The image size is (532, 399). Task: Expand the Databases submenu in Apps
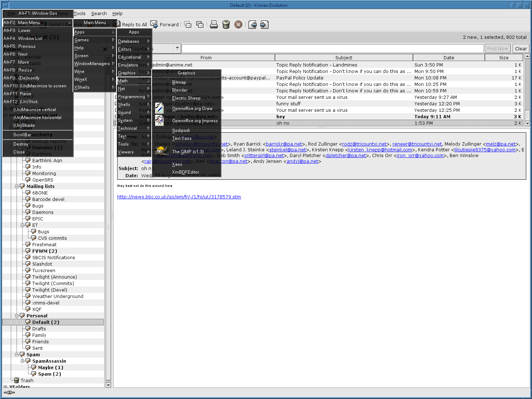point(134,41)
